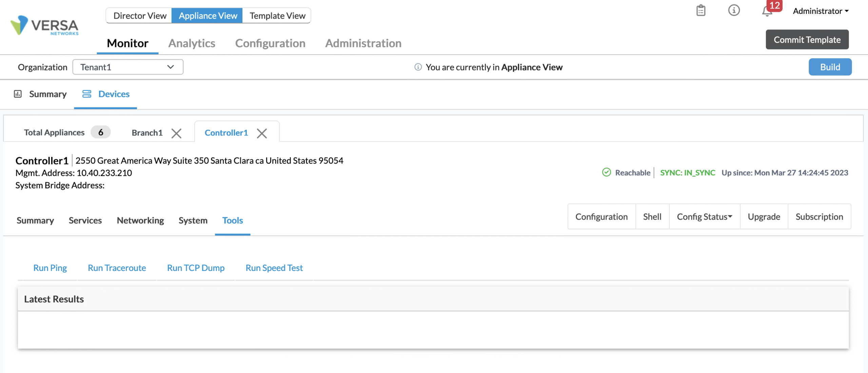This screenshot has width=868, height=373.
Task: Click the Total Appliances count badge 6
Action: pyautogui.click(x=101, y=132)
